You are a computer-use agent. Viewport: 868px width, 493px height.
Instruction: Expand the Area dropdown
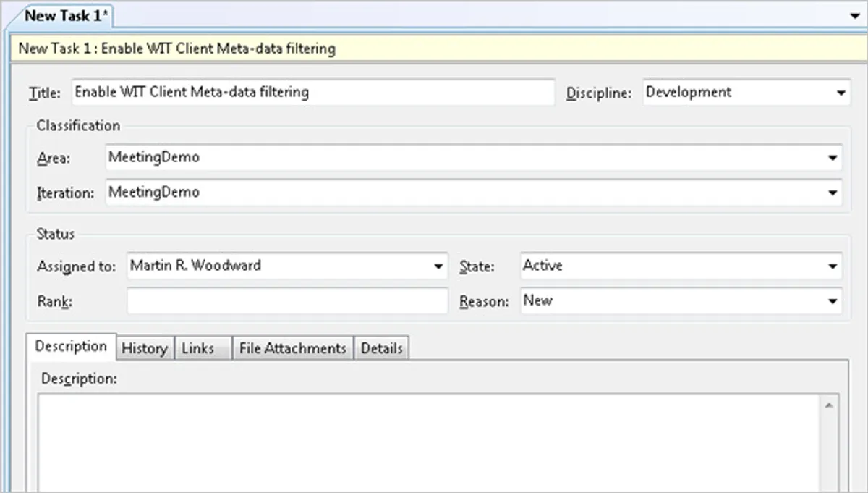point(833,157)
